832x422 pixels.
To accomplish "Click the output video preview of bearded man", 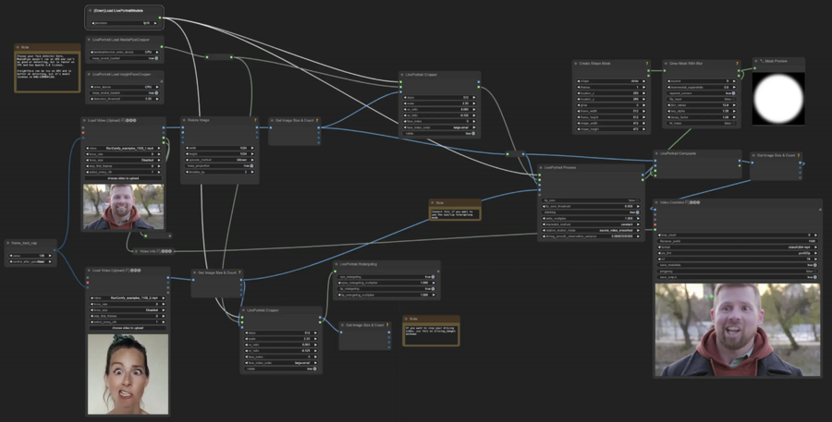I will [x=737, y=330].
